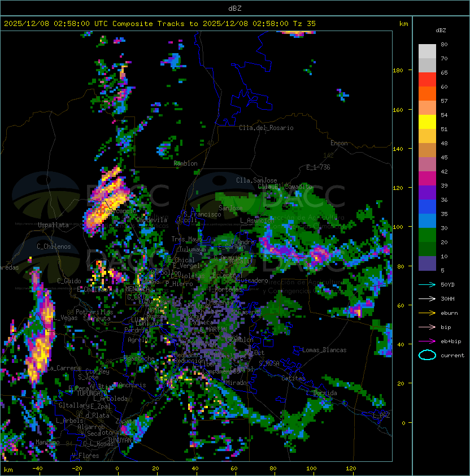Choose the purple 36-39 dBZ swatch
The image size is (470, 476).
tap(427, 192)
